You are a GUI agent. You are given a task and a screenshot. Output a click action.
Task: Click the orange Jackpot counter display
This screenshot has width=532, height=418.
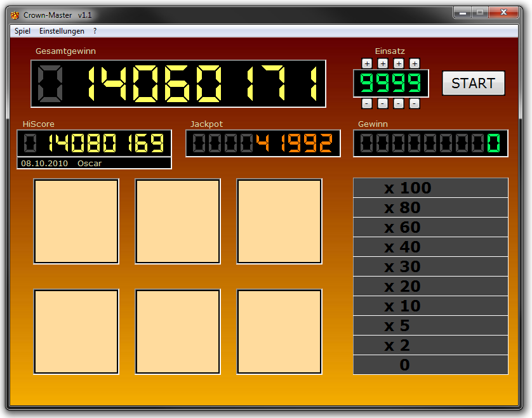click(263, 143)
